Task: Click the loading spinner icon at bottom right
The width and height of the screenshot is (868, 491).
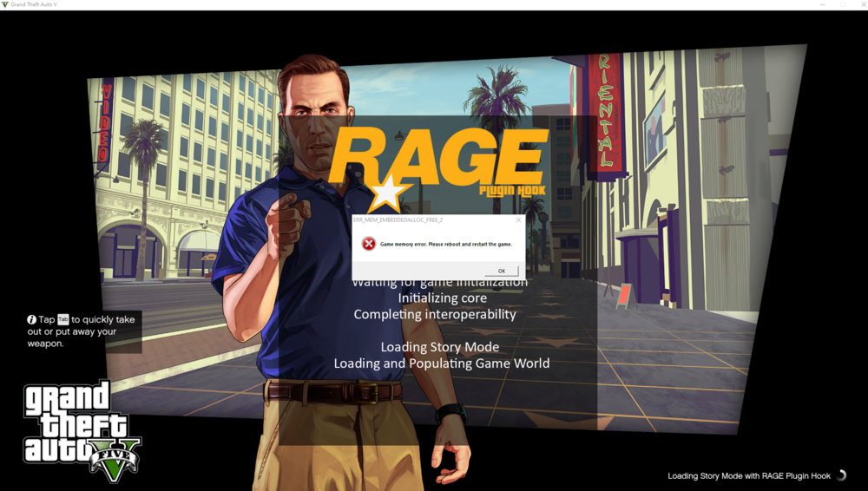Action: point(841,475)
